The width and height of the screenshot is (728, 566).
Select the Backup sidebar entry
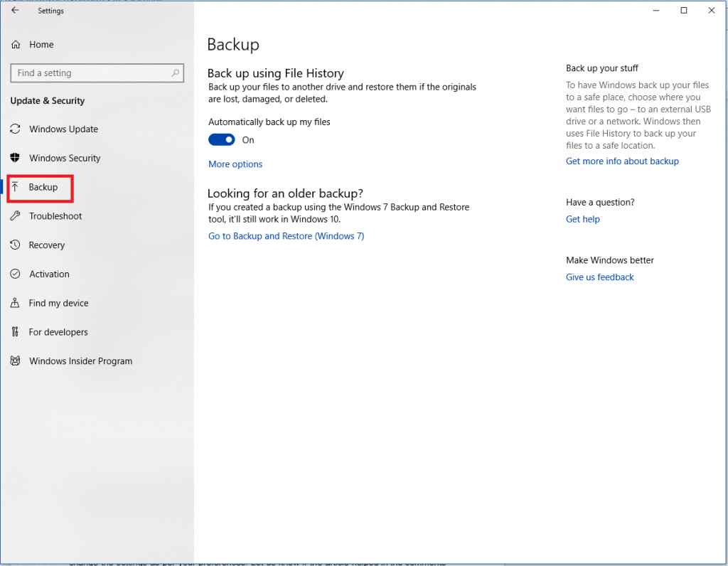pyautogui.click(x=43, y=187)
